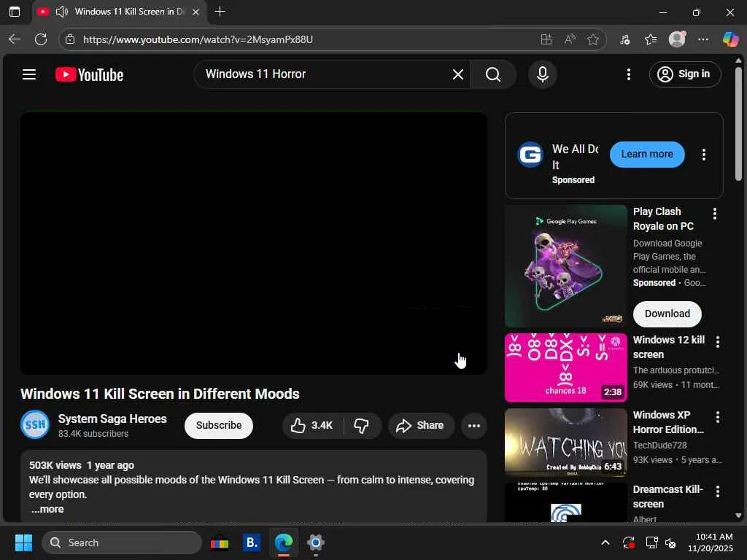This screenshot has width=747, height=560.
Task: View site information lock icon
Action: coord(70,39)
